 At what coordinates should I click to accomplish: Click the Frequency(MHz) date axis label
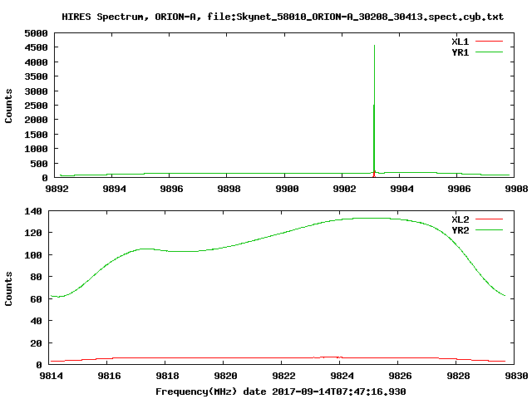[281, 392]
